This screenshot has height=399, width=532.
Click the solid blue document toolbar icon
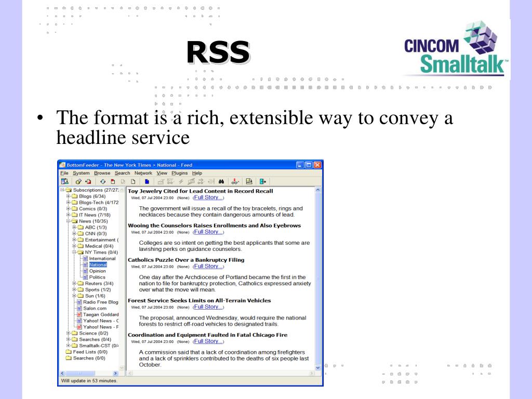(147, 181)
